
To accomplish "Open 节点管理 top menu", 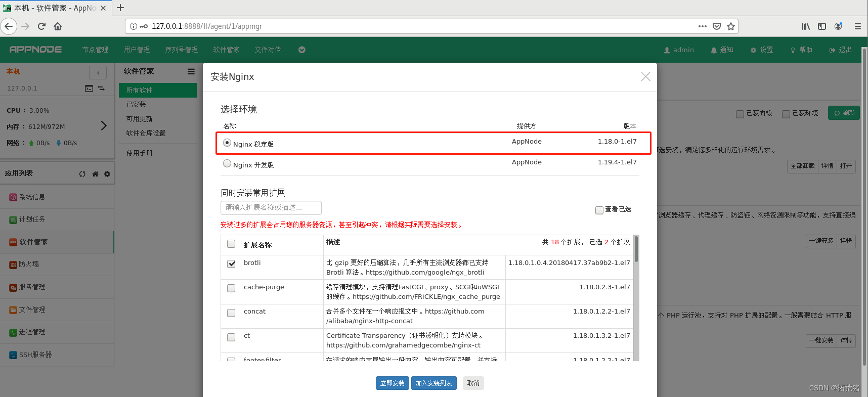I will tap(96, 50).
